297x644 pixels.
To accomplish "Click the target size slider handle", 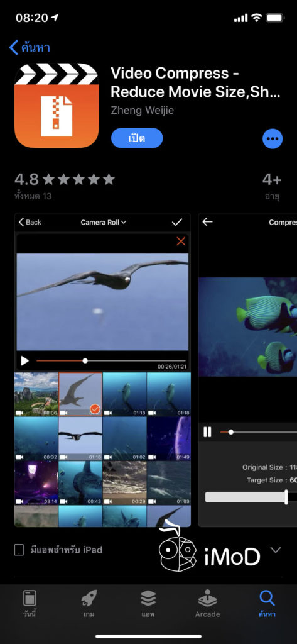I will click(x=286, y=497).
